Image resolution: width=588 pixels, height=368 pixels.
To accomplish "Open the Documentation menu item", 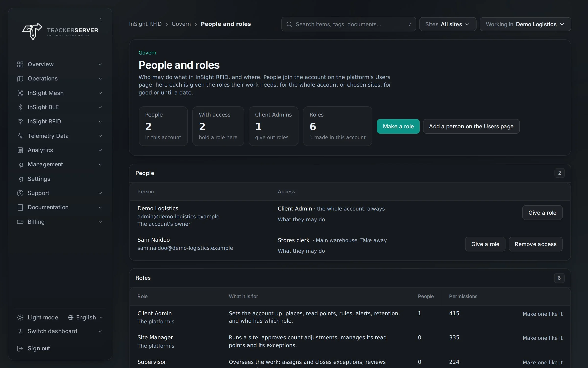I will point(60,207).
